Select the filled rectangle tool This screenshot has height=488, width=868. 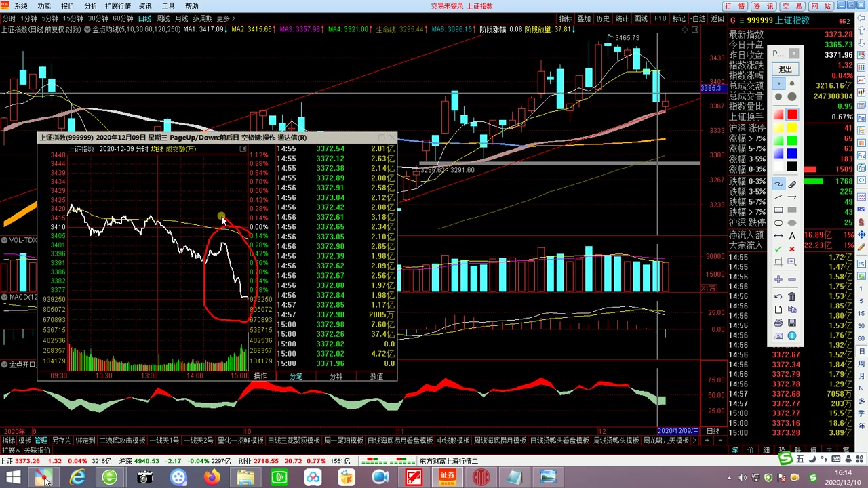click(x=792, y=210)
